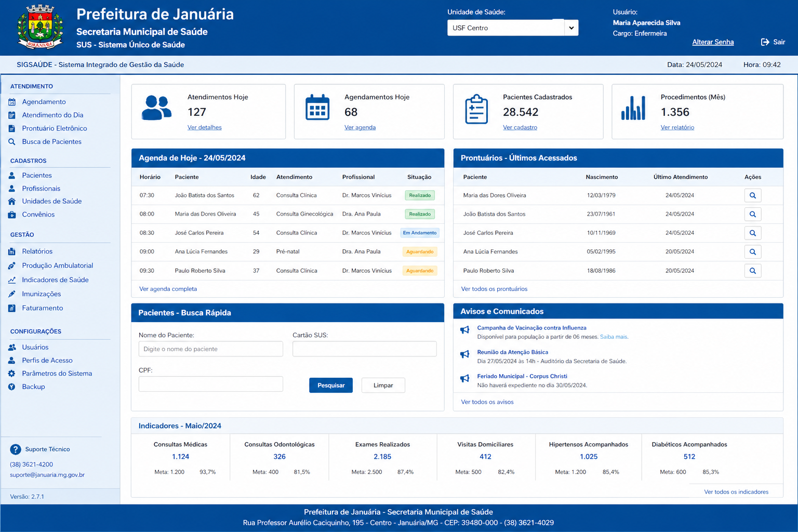
Task: Click the Sair logout icon
Action: (765, 42)
